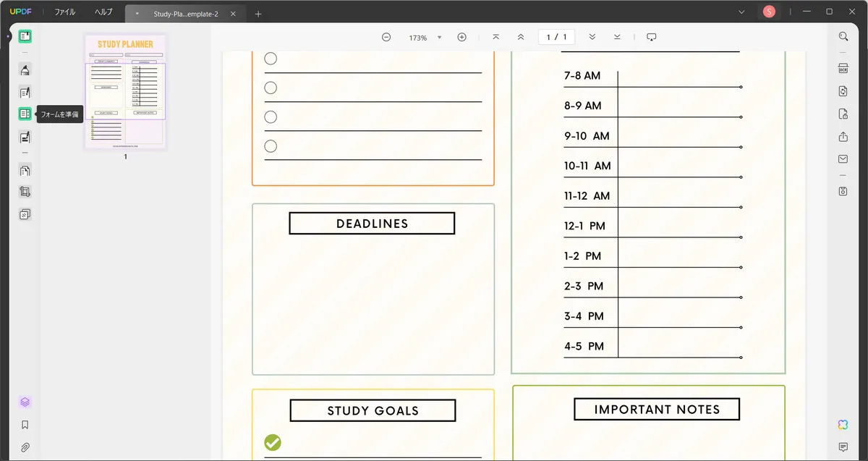
Task: Jump to the first page
Action: pyautogui.click(x=495, y=37)
